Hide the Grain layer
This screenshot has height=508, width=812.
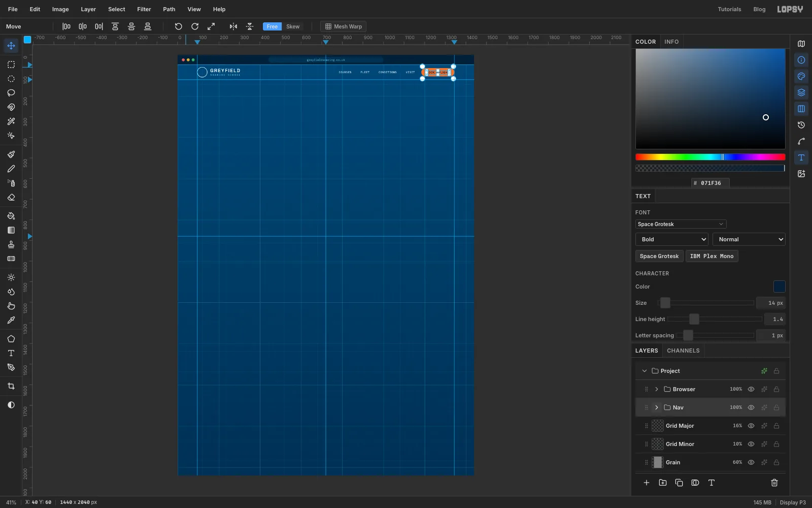[x=751, y=462]
